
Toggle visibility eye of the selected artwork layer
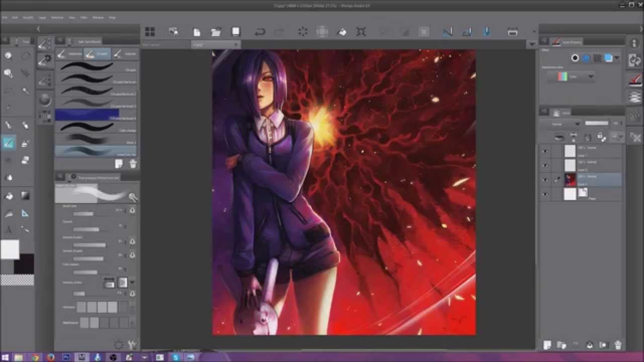point(545,179)
